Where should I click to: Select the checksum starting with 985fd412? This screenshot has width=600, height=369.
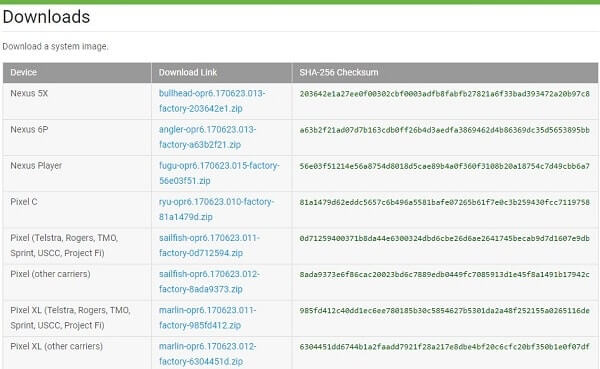(445, 310)
